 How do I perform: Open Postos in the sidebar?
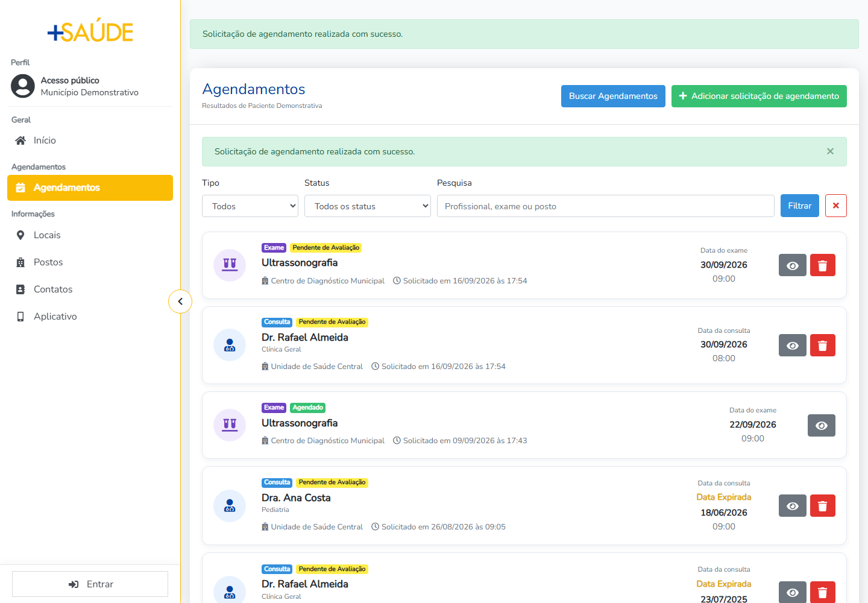(x=90, y=262)
